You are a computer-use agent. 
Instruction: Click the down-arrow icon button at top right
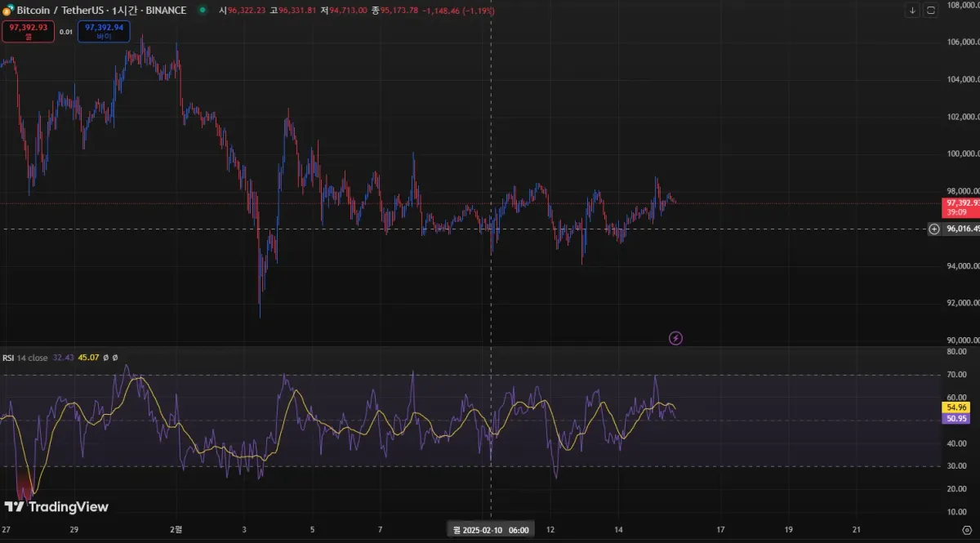pos(912,11)
